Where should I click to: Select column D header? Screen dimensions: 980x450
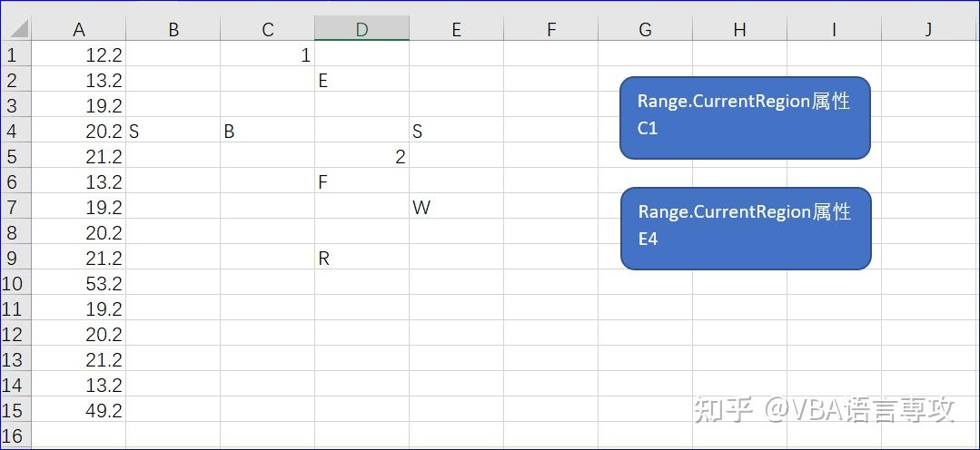click(x=361, y=30)
